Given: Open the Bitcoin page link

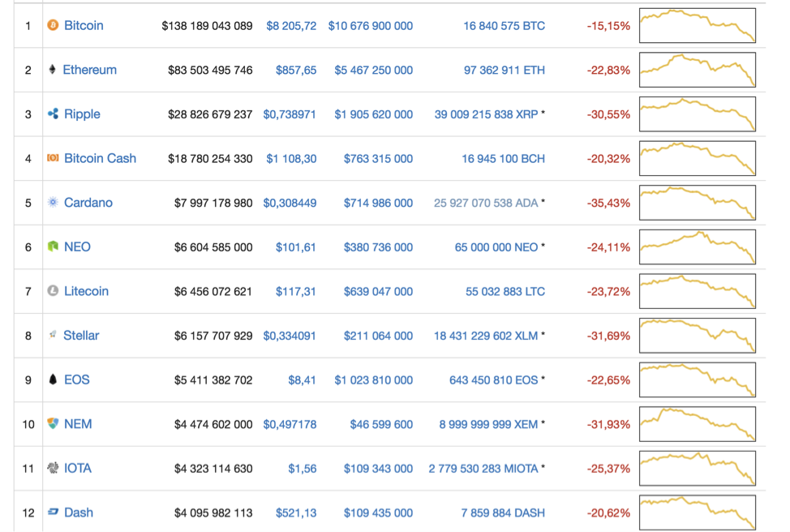Looking at the screenshot, I should tap(84, 25).
